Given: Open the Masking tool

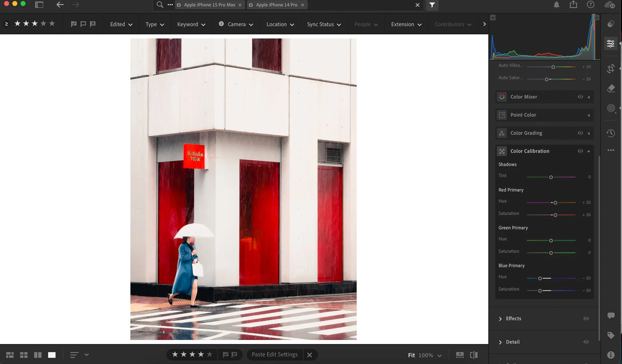Looking at the screenshot, I should [x=611, y=108].
